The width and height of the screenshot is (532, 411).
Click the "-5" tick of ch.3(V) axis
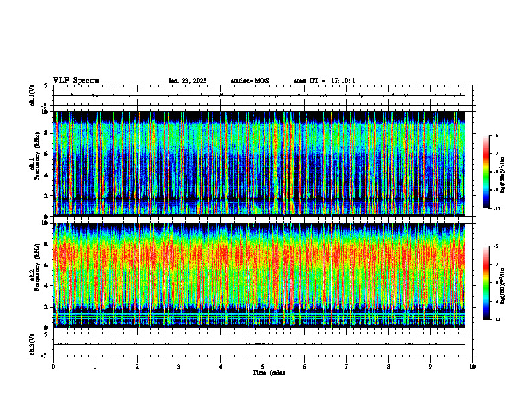point(45,355)
